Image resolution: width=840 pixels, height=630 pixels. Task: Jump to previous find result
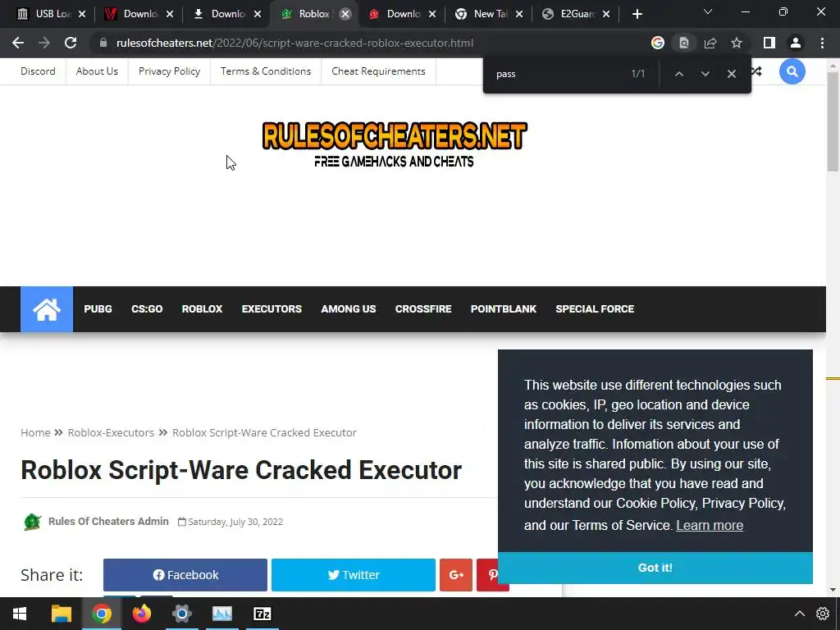click(x=678, y=74)
